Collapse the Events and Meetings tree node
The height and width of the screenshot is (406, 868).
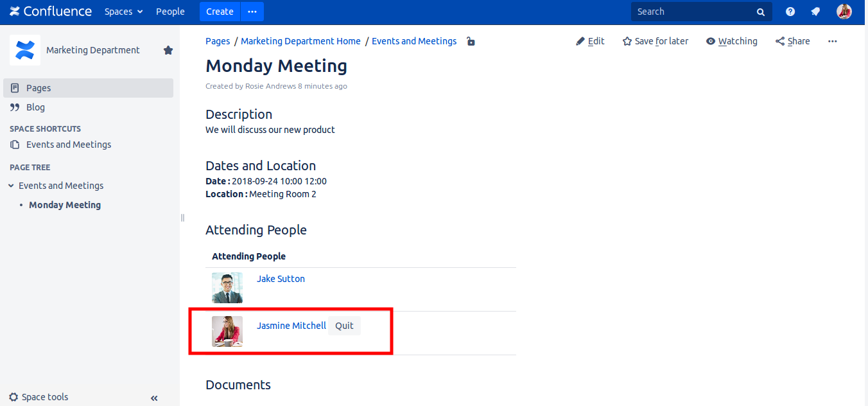pyautogui.click(x=11, y=186)
